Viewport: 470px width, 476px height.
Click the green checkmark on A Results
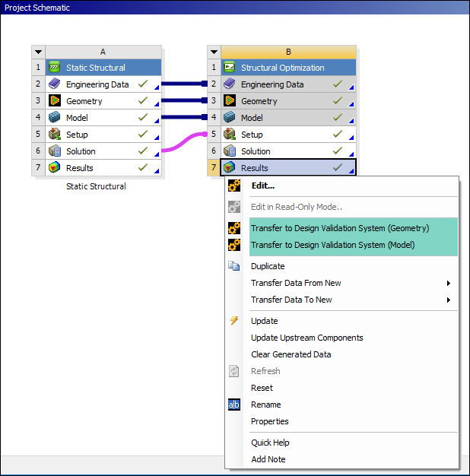click(143, 167)
